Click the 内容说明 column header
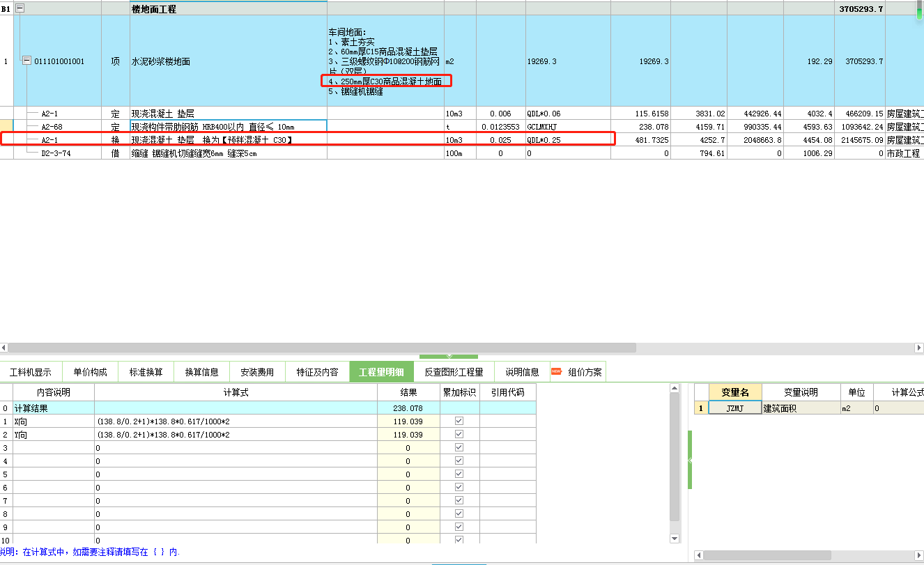 point(54,392)
